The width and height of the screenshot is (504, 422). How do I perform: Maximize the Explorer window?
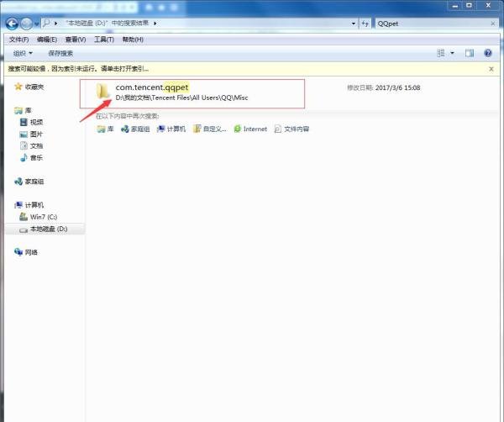point(469,6)
